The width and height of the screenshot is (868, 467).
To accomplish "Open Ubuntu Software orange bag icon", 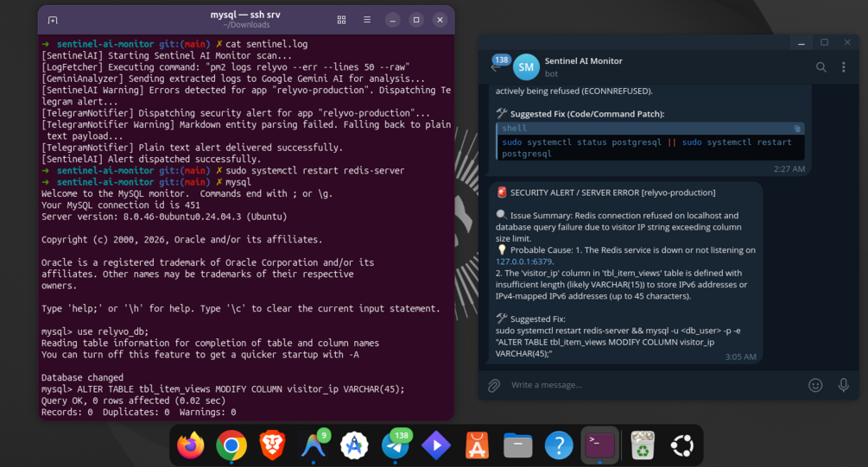I will tap(477, 445).
